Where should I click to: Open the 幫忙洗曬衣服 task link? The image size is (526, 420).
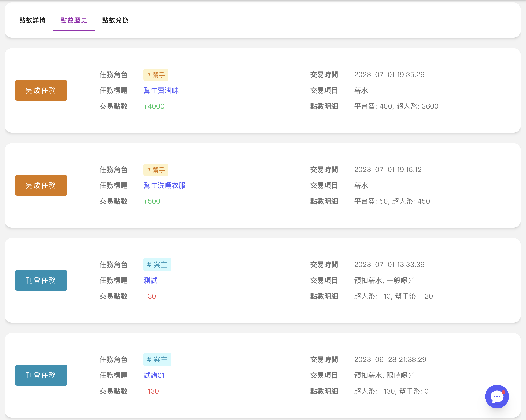click(x=164, y=185)
